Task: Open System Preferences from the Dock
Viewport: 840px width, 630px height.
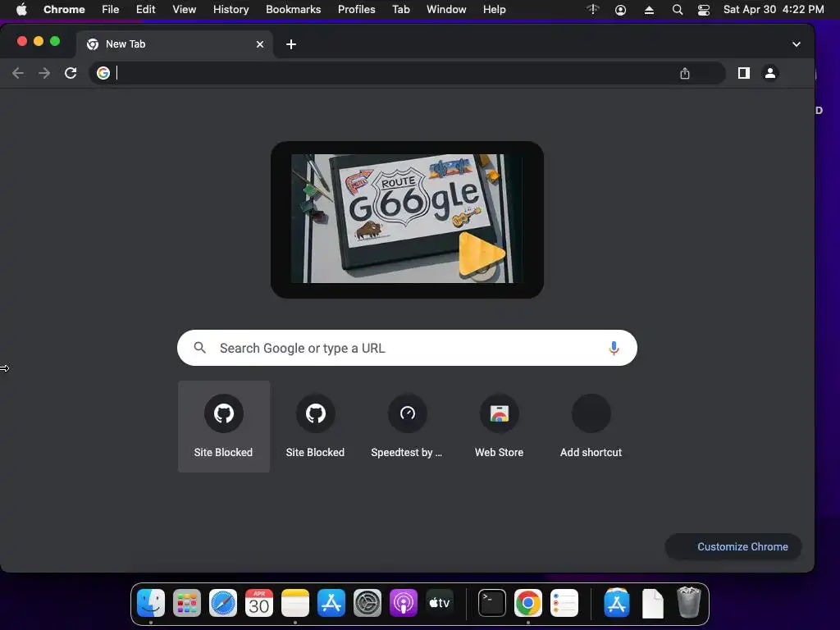Action: coord(367,603)
